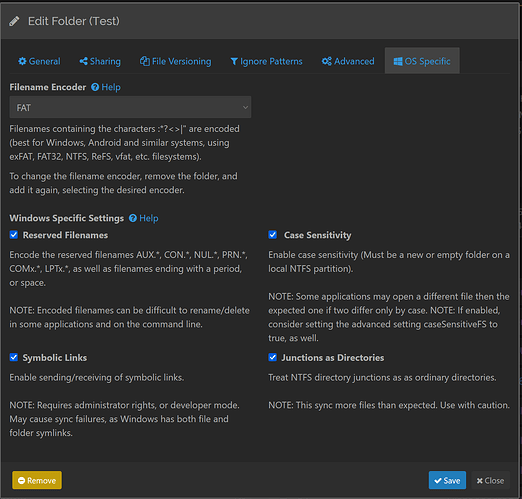The width and height of the screenshot is (522, 499).
Task: Click the copy icon on File Versioning
Action: point(145,61)
